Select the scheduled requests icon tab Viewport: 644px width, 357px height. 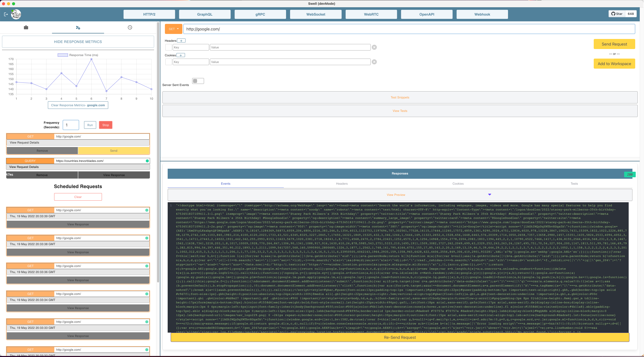click(x=78, y=28)
